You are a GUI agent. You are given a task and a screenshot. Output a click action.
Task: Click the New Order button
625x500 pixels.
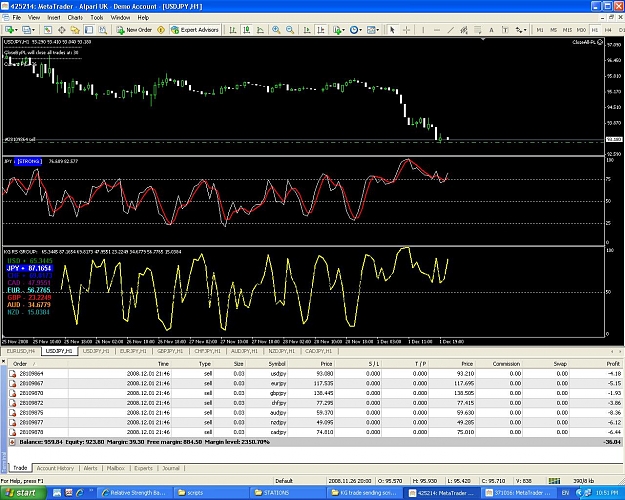click(134, 30)
